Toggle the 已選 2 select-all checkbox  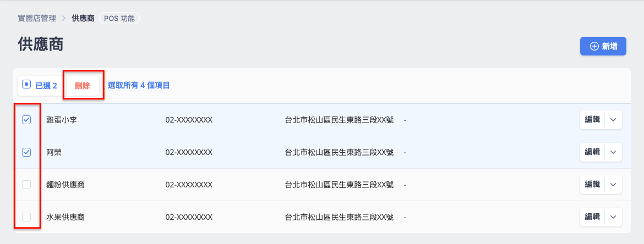coord(26,85)
